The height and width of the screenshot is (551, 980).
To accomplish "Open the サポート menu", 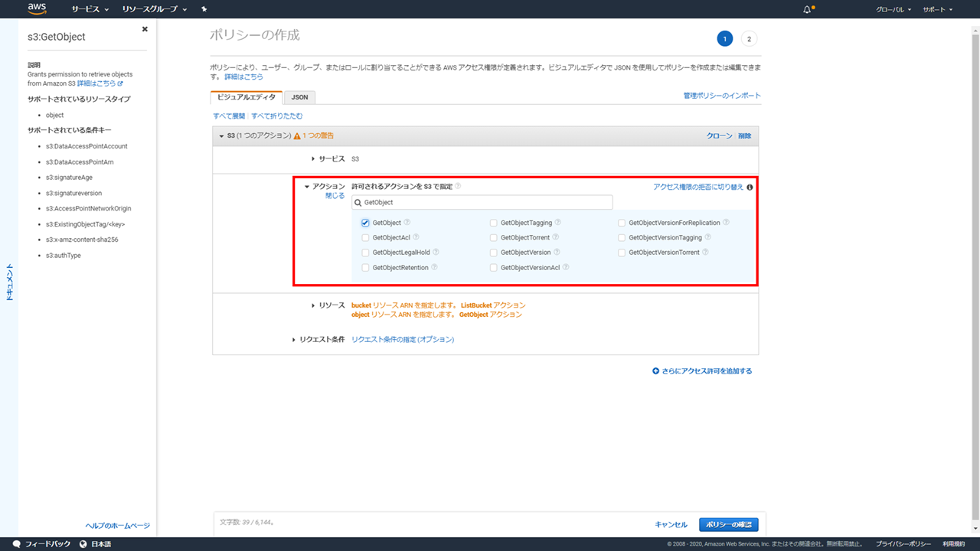I will point(937,9).
